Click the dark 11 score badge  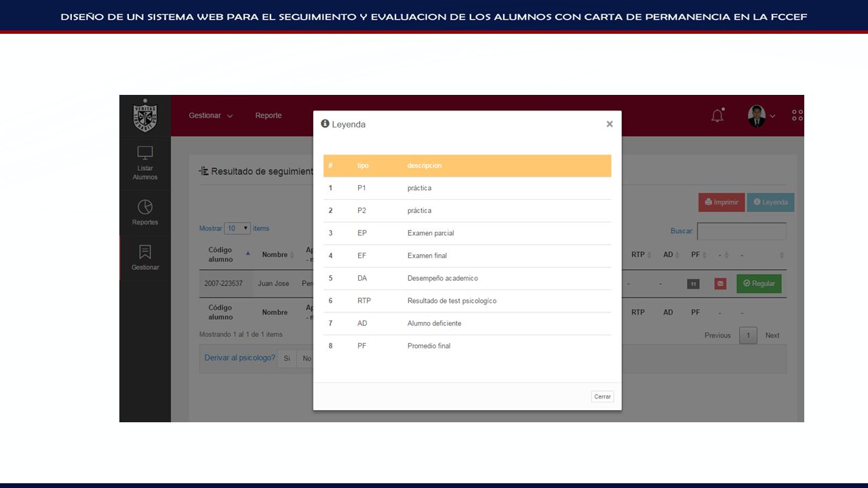pos(693,284)
